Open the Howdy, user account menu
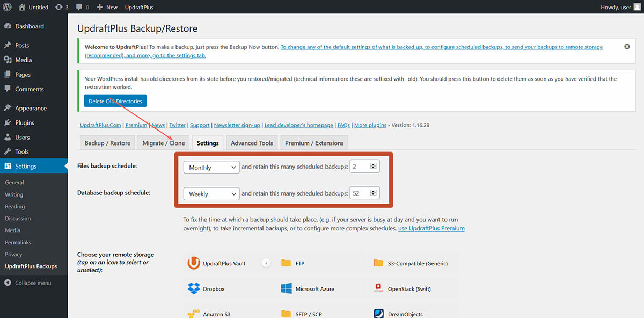Screen dimensions: 644x318 [x=620, y=7]
